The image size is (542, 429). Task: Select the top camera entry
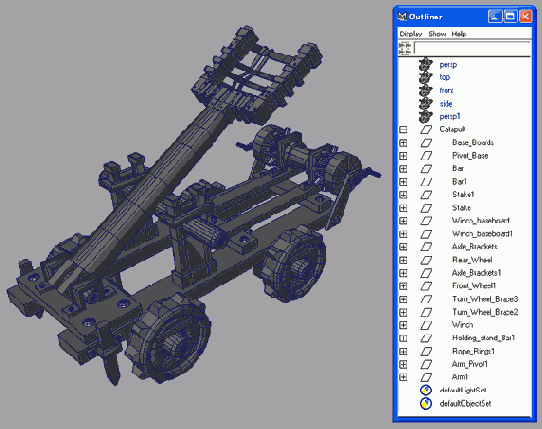[445, 77]
